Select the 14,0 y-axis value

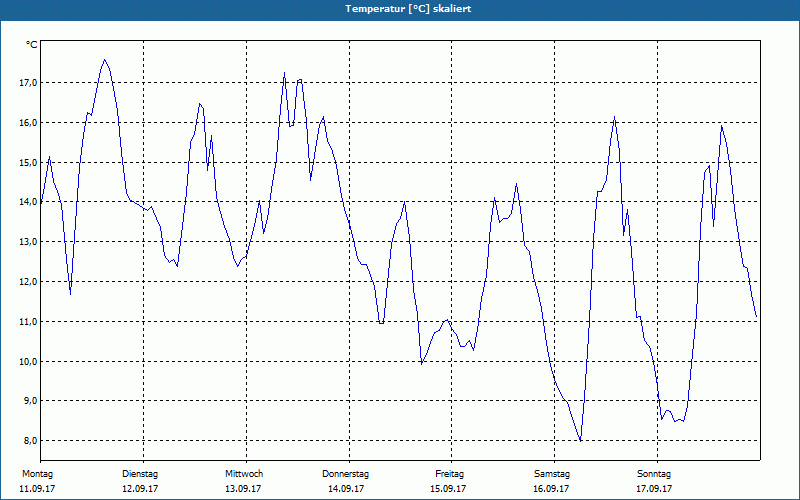(x=28, y=202)
